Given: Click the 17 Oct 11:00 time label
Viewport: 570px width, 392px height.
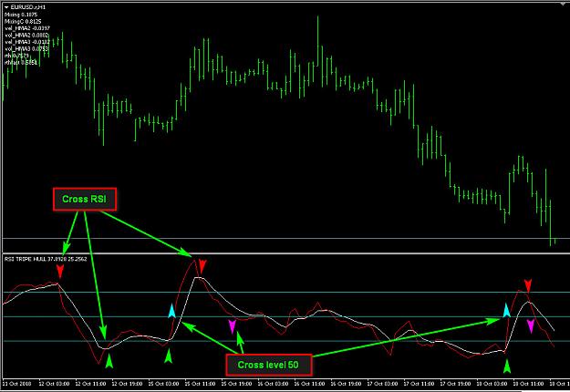Looking at the screenshot, I should click(x=420, y=384).
